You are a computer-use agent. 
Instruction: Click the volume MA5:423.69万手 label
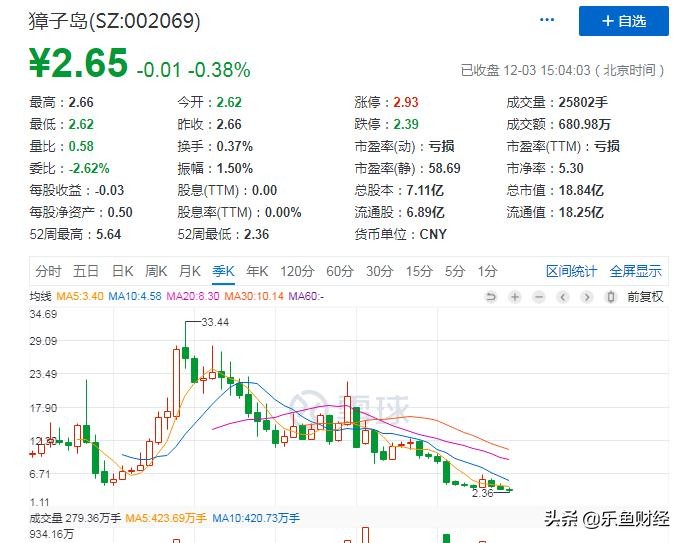pos(166,519)
